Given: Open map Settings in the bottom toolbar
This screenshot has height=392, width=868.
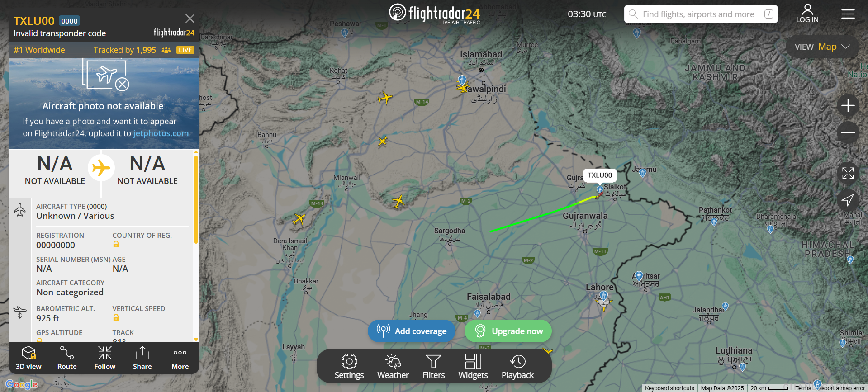Looking at the screenshot, I should [x=349, y=366].
